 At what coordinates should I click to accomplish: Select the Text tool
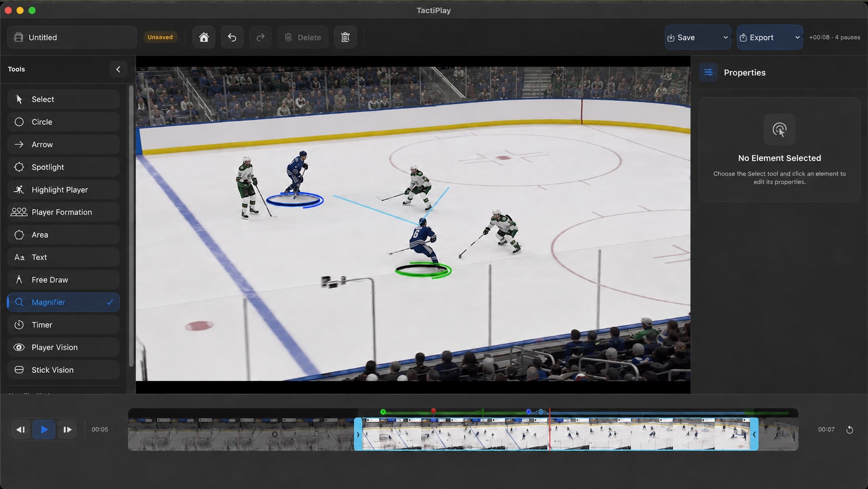tap(63, 257)
